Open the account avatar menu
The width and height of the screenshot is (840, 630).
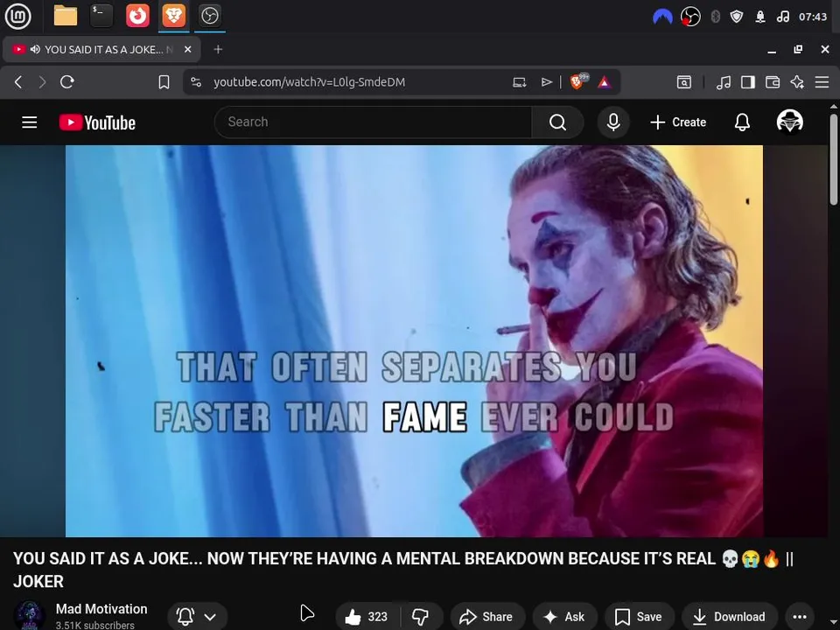coord(789,122)
